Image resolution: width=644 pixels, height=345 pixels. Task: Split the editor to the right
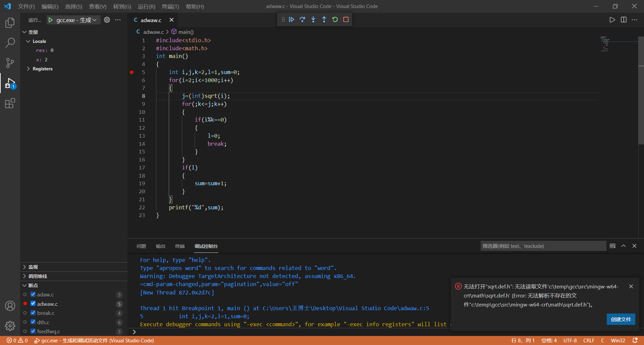pos(624,20)
